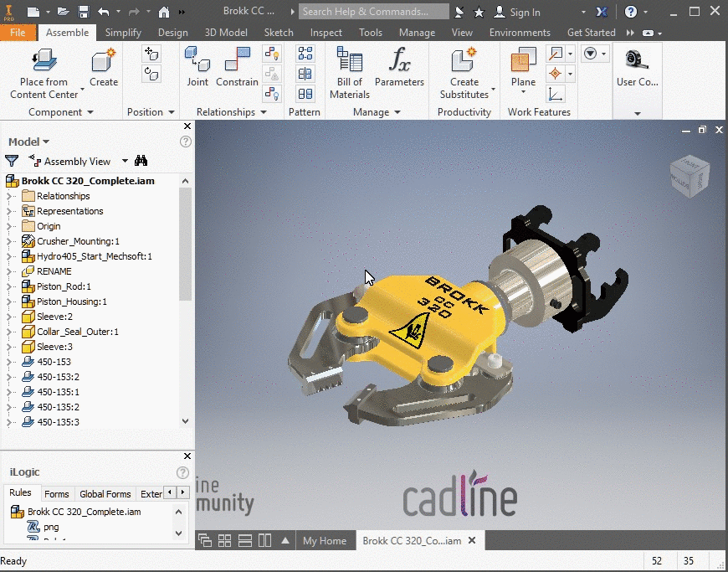Click Place from Content Center icon

click(x=44, y=60)
